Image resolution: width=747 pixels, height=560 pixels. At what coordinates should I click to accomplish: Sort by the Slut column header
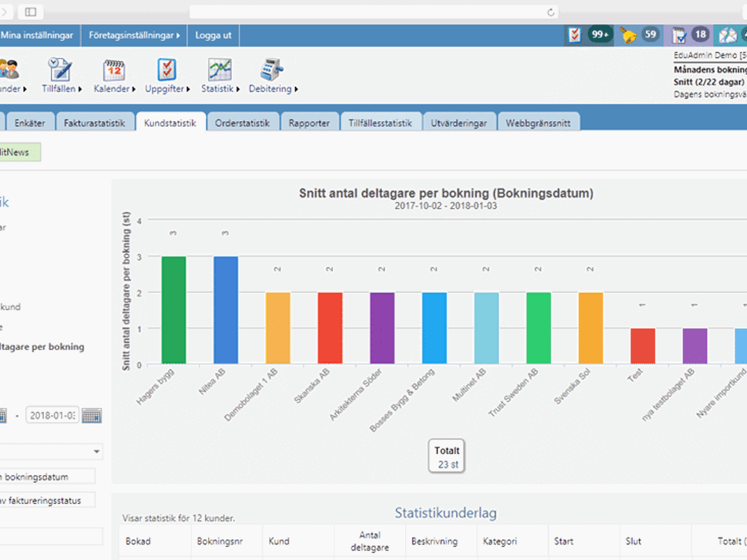pos(634,541)
